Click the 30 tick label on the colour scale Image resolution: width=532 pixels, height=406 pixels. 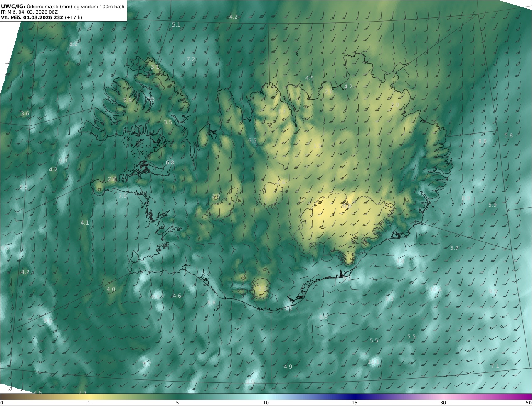point(443,403)
